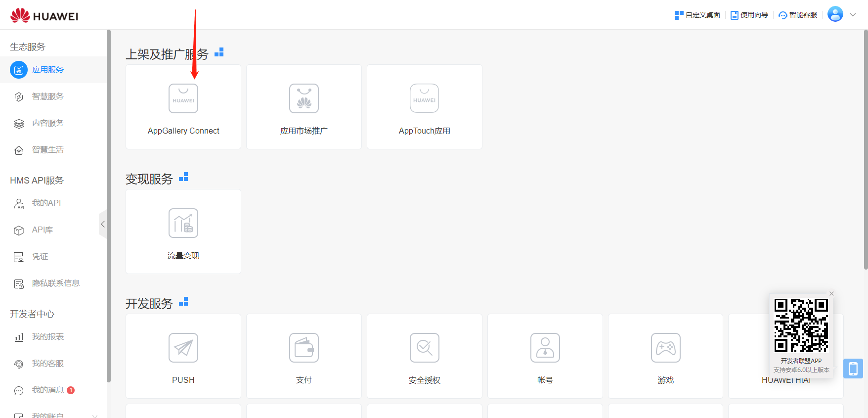Select 智慧生活 in the sidebar
This screenshot has width=868, height=418.
click(53, 150)
